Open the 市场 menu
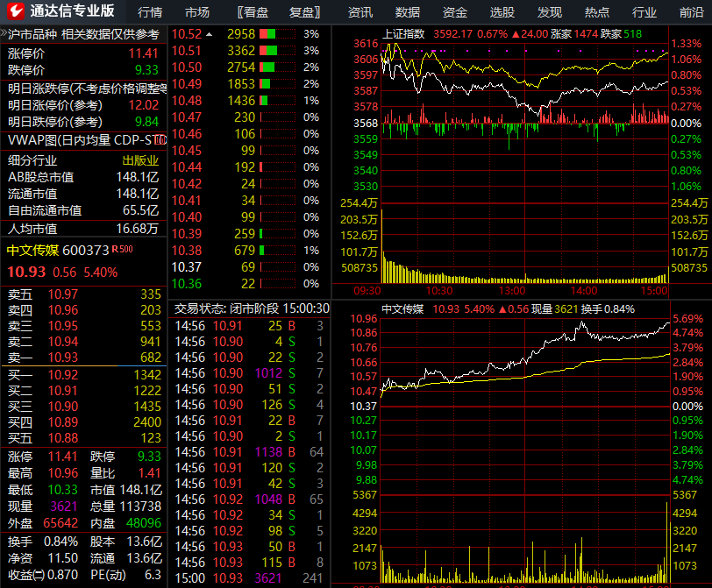This screenshot has height=588, width=712. click(197, 12)
